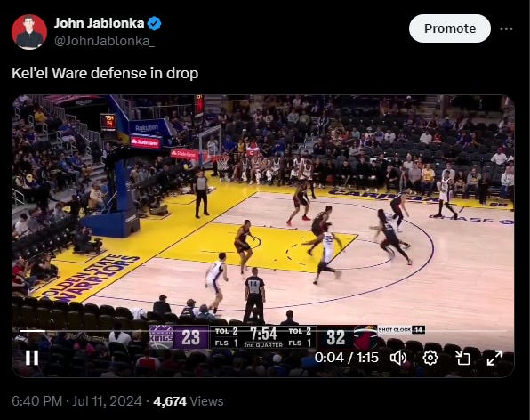This screenshot has height=420, width=530.
Task: Open the @JohnJablonka_ handle link
Action: click(104, 41)
